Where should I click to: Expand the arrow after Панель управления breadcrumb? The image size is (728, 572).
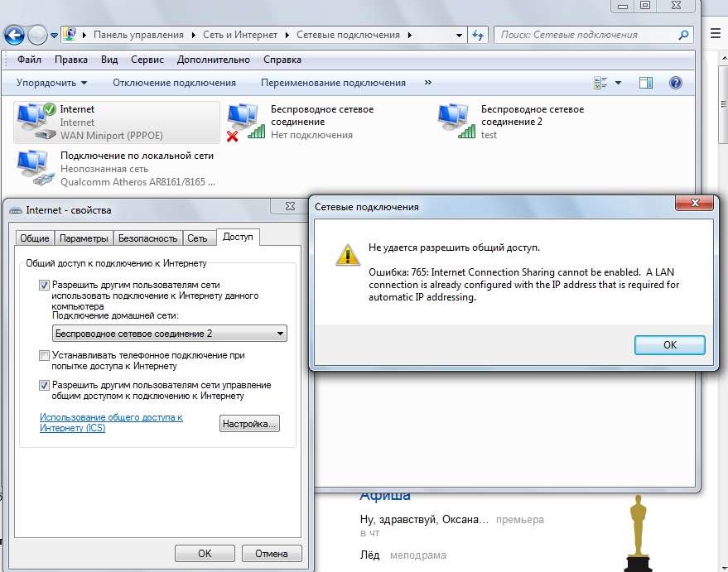193,35
